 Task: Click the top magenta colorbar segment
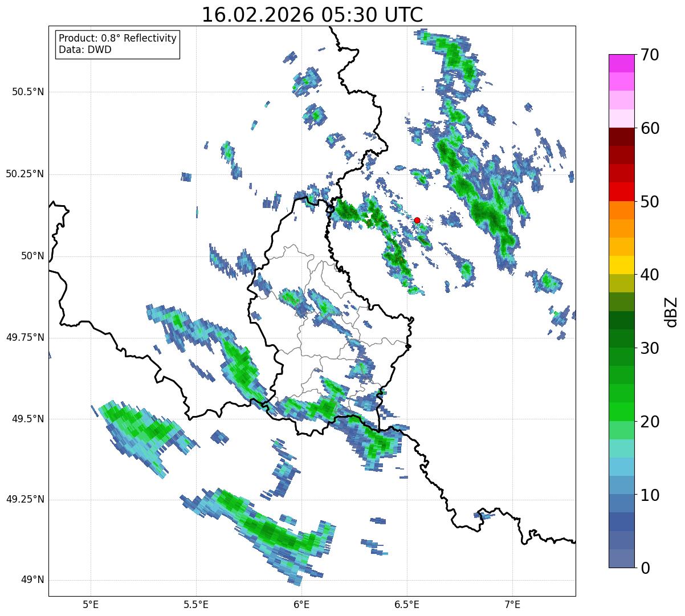pos(621,63)
